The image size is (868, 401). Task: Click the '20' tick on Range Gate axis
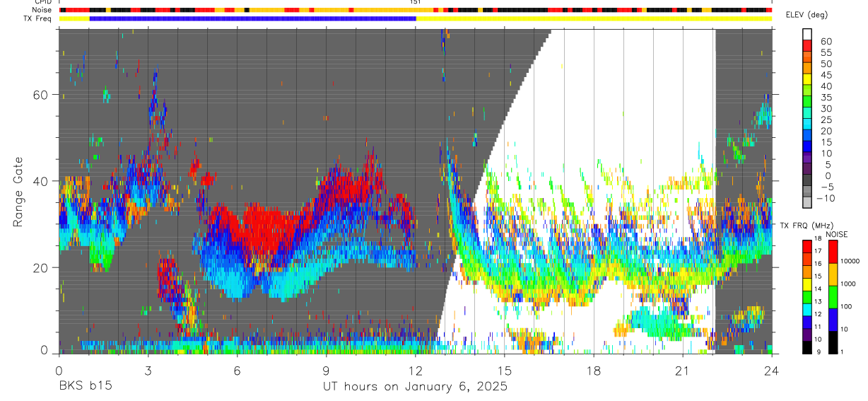click(x=42, y=267)
